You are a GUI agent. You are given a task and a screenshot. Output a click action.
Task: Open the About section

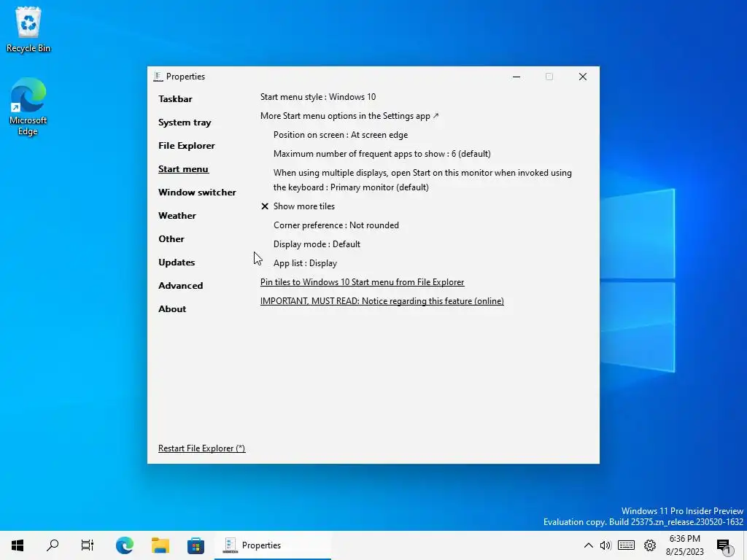click(x=172, y=309)
